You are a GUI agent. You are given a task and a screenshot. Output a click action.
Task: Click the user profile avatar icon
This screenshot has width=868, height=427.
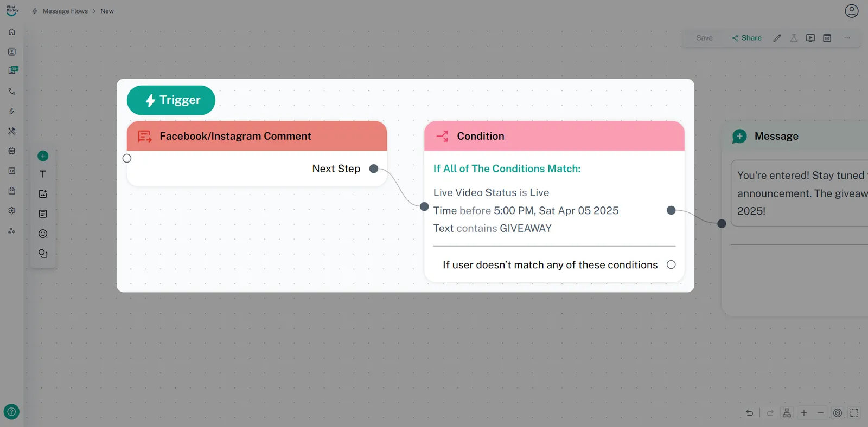852,11
